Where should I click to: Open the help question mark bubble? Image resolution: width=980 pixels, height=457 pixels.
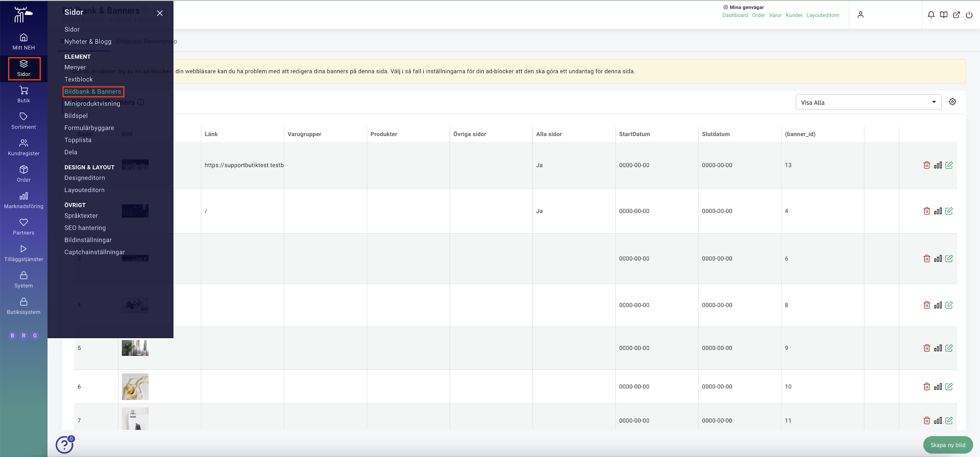[x=65, y=444]
